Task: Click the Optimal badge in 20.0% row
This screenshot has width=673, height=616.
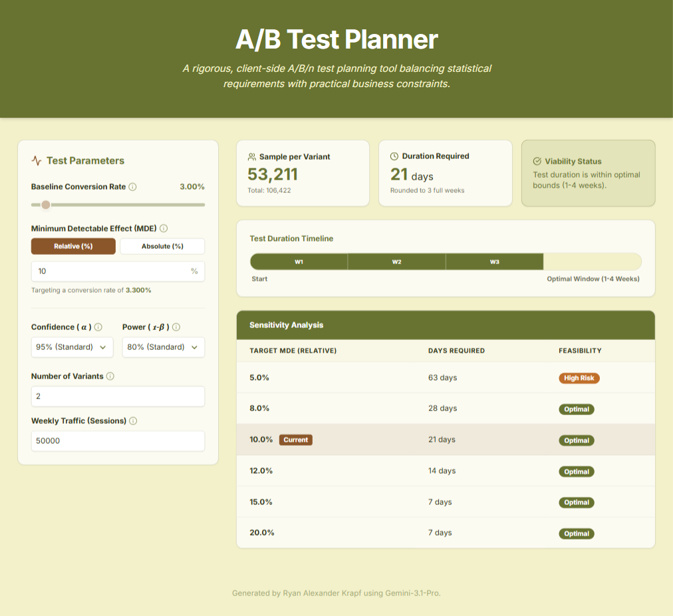Action: 577,534
